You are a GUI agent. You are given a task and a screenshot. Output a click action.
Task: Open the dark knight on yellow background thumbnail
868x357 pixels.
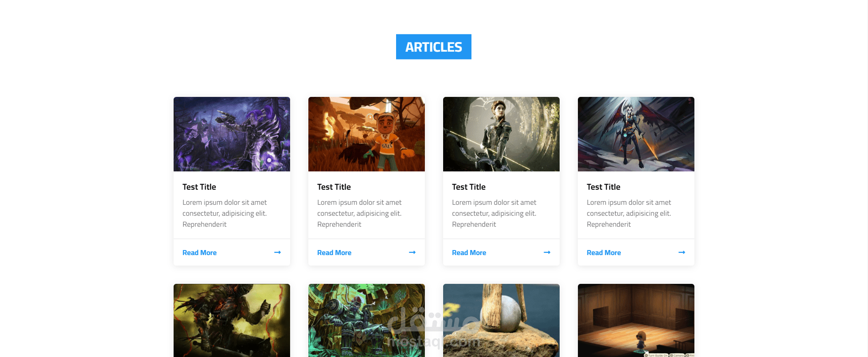coord(232,320)
